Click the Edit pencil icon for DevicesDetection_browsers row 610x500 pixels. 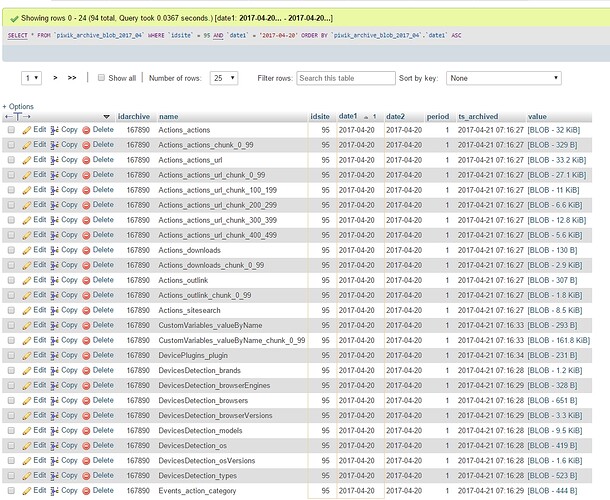[26, 401]
